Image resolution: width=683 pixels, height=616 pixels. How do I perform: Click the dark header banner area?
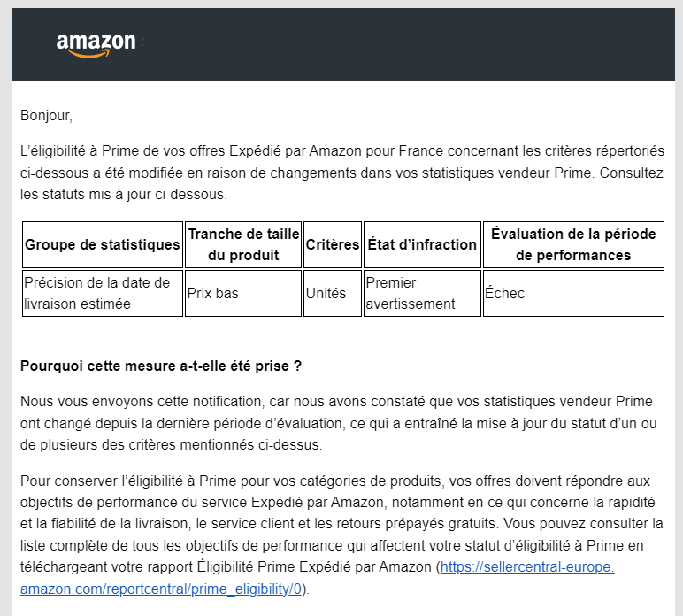tap(342, 44)
